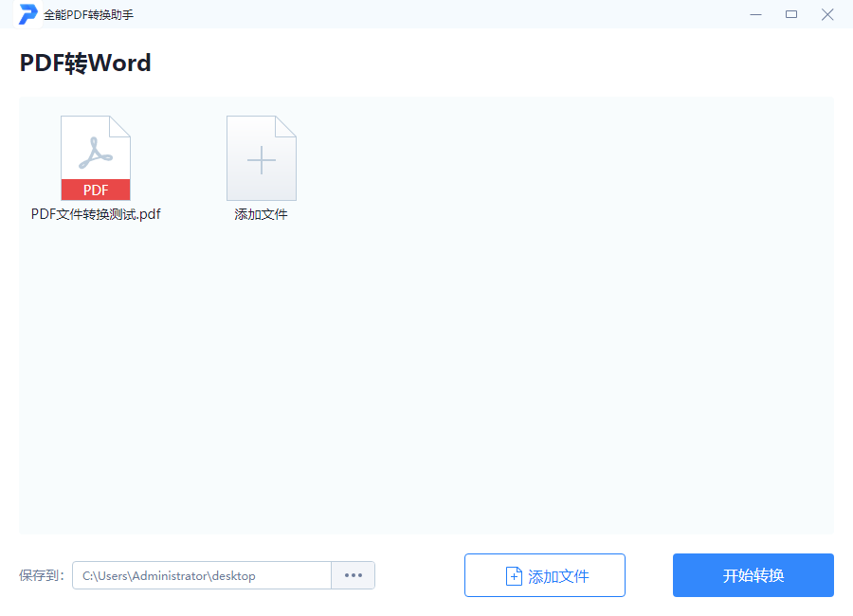Click the red PDF badge on the thumbnail
The height and width of the screenshot is (616, 853).
click(96, 190)
